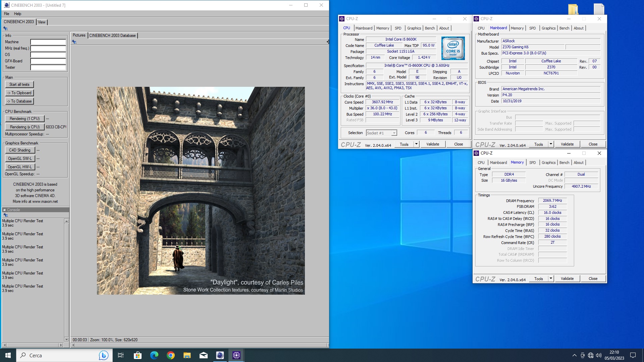Switch to CINEBENCH 2003 Database tab
Screen dimensions: 644x362
(x=112, y=36)
